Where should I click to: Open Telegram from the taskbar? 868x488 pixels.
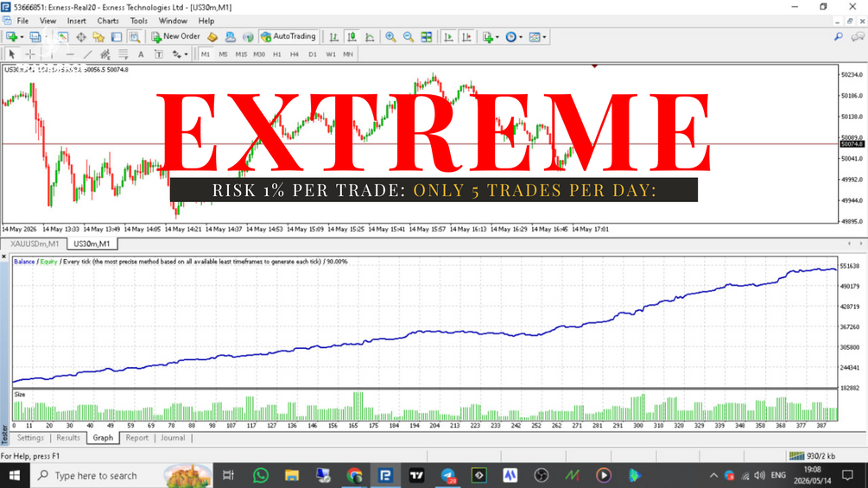coord(448,476)
